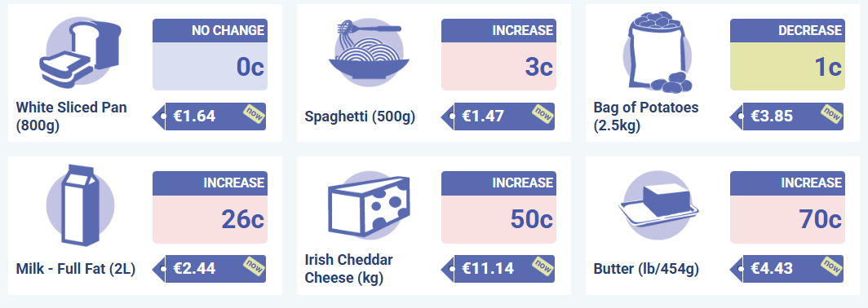This screenshot has height=308, width=868.
Task: Click the NO CHANGE 0c box
Action: click(x=210, y=55)
